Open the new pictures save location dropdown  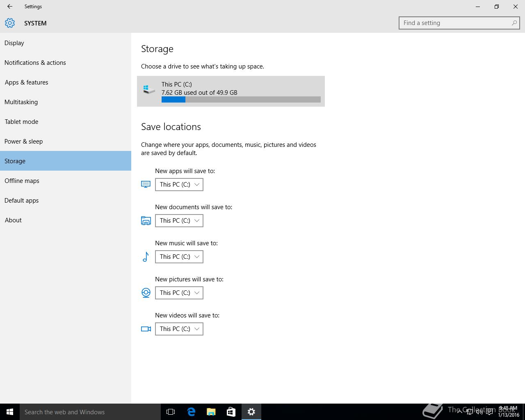pyautogui.click(x=179, y=293)
